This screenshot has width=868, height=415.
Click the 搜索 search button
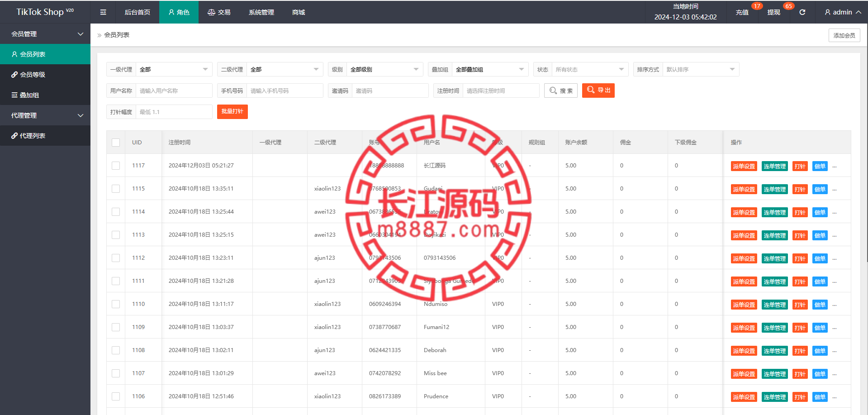(x=561, y=91)
